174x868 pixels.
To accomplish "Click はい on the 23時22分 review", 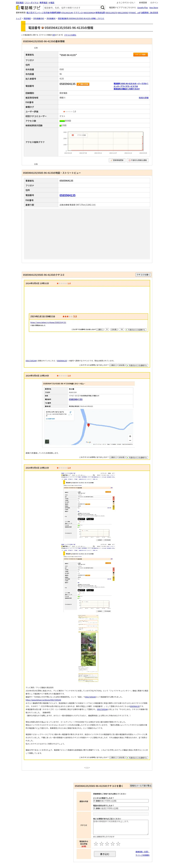I will click(x=113, y=757).
